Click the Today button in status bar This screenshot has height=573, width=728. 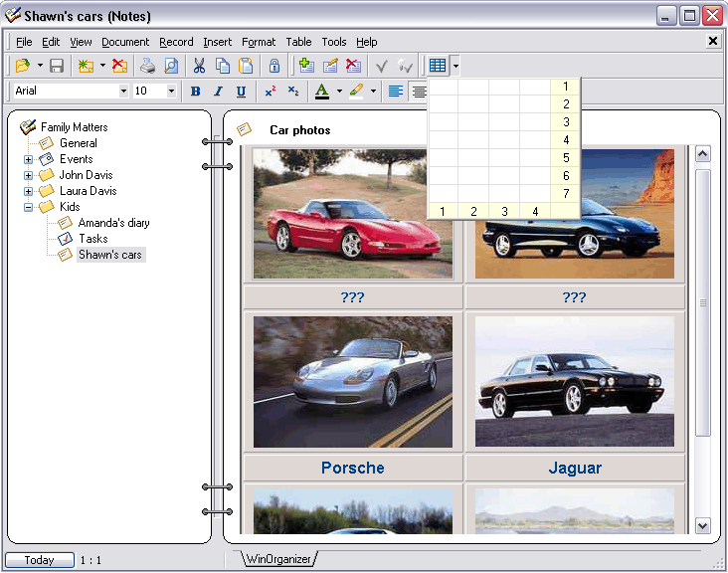click(x=40, y=560)
